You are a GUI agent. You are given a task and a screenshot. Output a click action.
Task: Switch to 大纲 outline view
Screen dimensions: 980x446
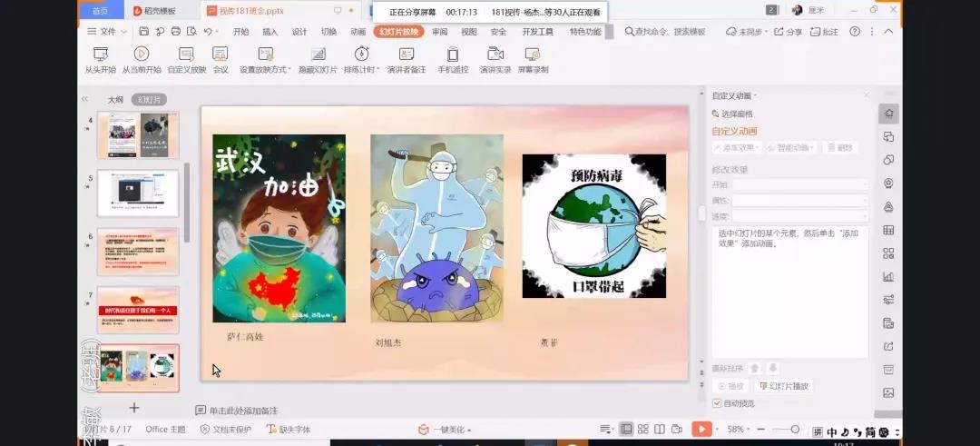[115, 100]
